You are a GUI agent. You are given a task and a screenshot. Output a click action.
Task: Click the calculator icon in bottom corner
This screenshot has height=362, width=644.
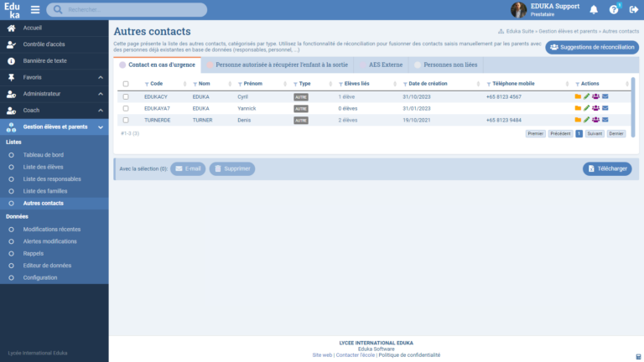[638, 356]
